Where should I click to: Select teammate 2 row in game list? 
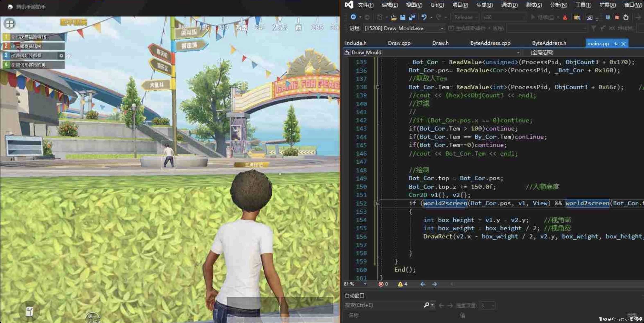[34, 46]
